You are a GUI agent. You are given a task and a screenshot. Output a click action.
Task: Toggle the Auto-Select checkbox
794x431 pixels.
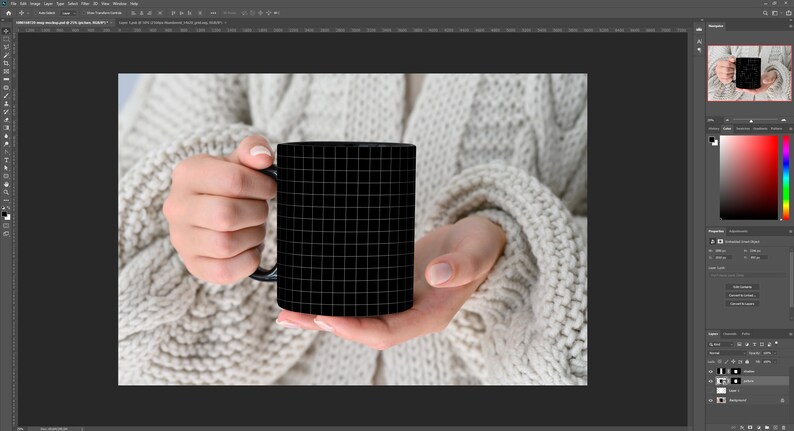point(36,13)
